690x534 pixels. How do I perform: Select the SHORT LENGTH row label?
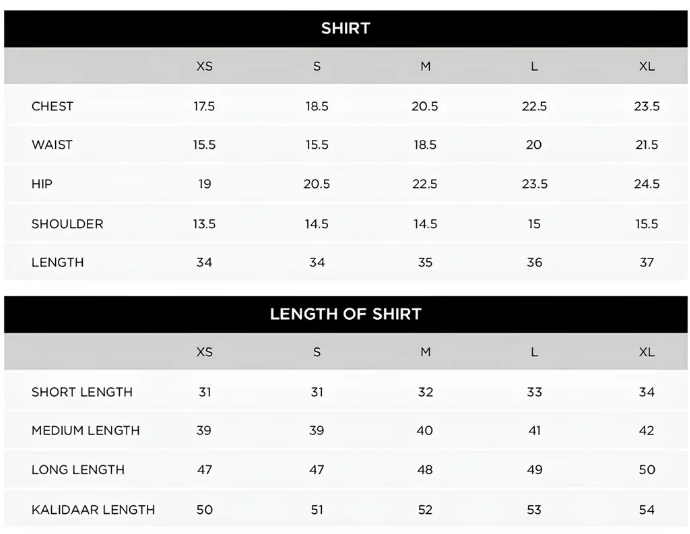[x=82, y=392]
